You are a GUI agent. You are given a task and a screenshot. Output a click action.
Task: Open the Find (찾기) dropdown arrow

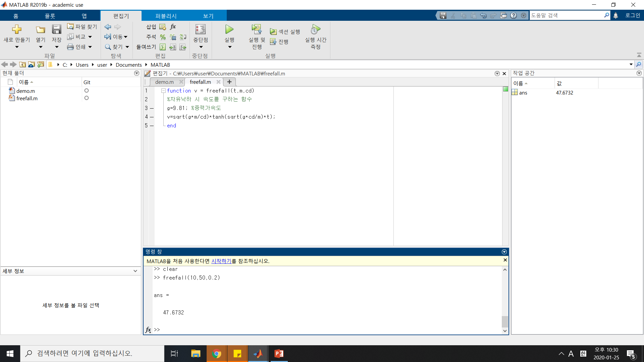click(x=127, y=47)
